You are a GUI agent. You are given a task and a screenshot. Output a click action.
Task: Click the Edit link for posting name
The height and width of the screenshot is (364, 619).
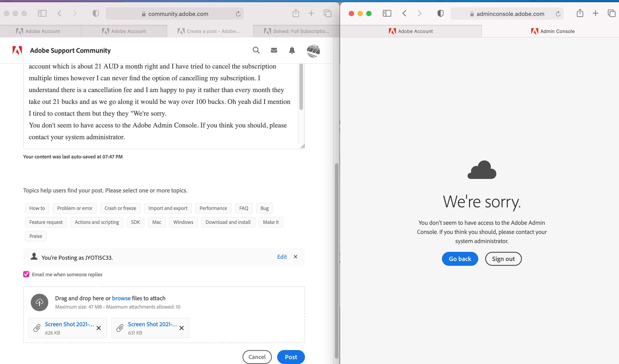coord(282,257)
